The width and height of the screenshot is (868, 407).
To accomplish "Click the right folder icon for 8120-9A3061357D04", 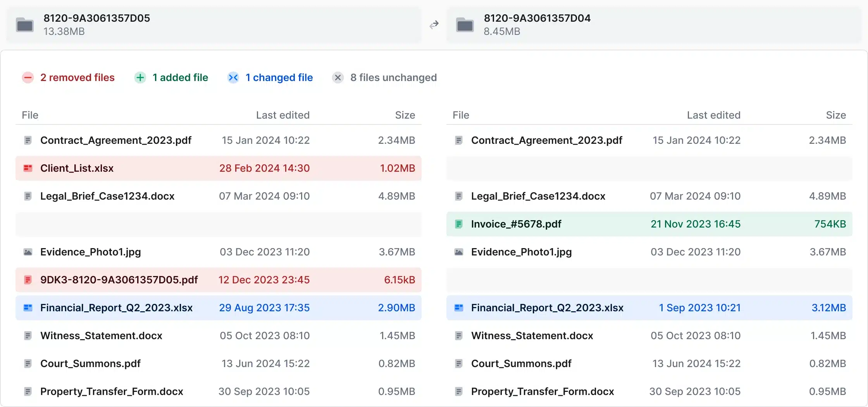I will pos(465,25).
